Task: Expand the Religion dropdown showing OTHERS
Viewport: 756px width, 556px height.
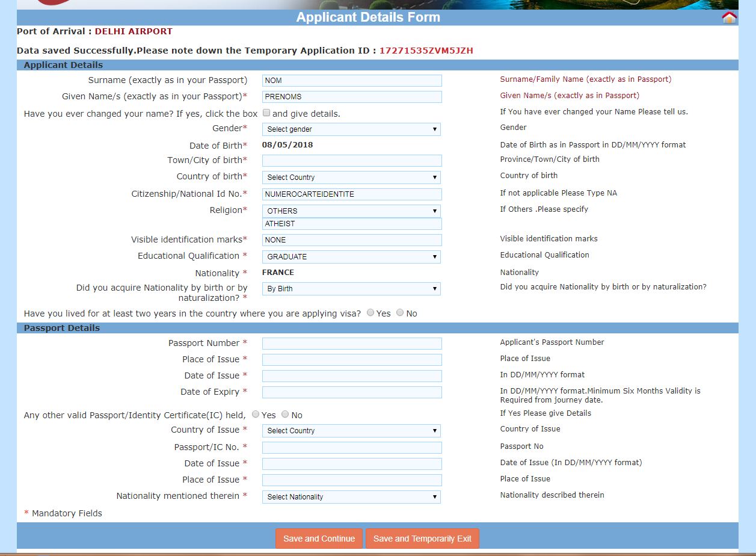Action: pyautogui.click(x=351, y=211)
